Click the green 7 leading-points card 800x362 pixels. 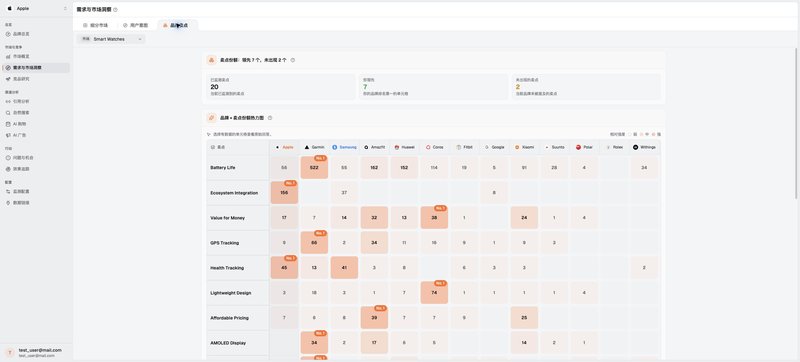(x=434, y=87)
